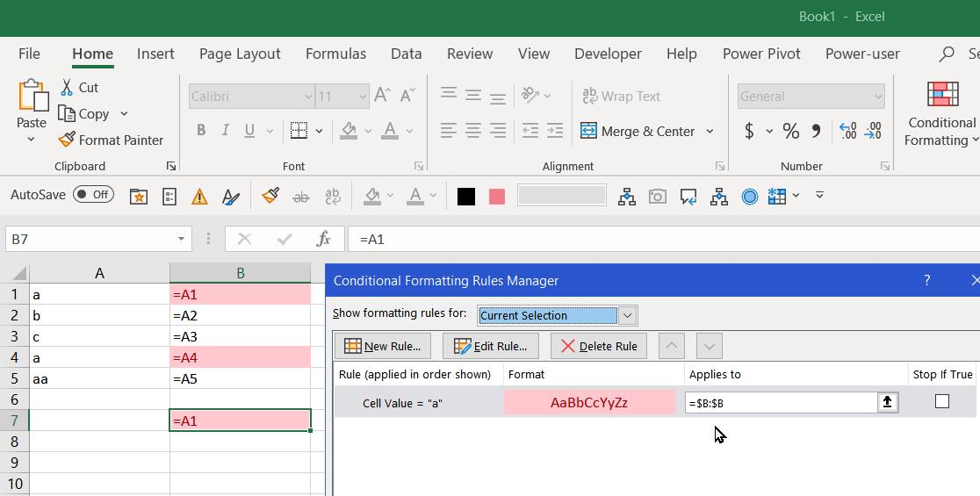
Task: Decrease decimal places
Action: pos(873,131)
